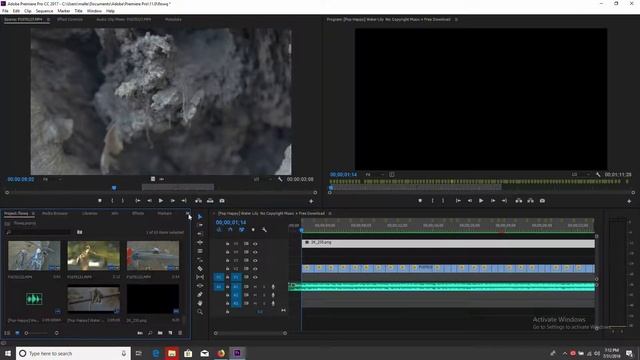Click Insert button in Source monitor
This screenshot has width=640, height=360.
coord(198,201)
